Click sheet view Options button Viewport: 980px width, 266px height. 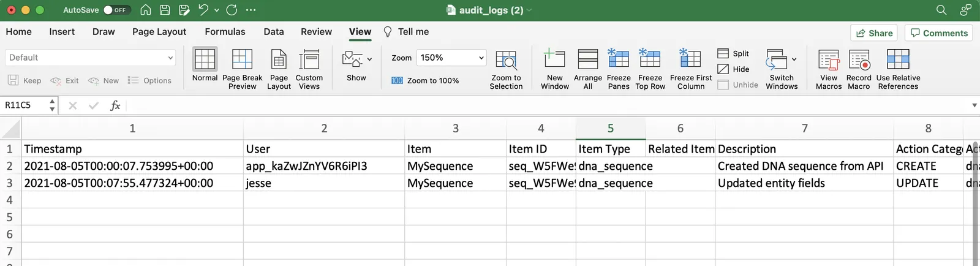(x=149, y=81)
